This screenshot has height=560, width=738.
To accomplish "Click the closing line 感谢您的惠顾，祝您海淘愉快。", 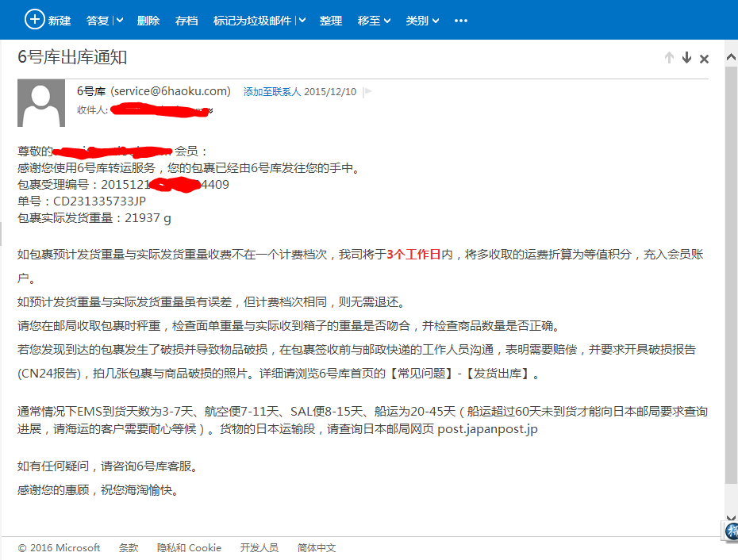I will 99,490.
